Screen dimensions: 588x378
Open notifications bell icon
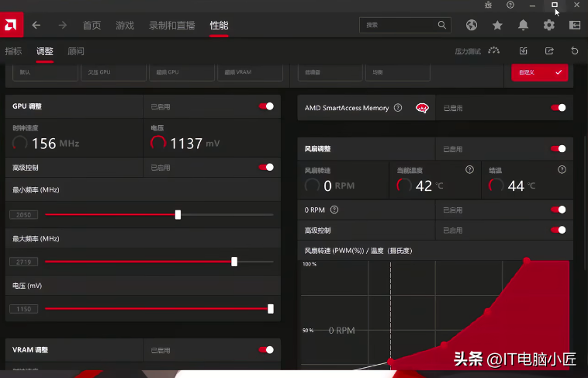click(x=523, y=25)
